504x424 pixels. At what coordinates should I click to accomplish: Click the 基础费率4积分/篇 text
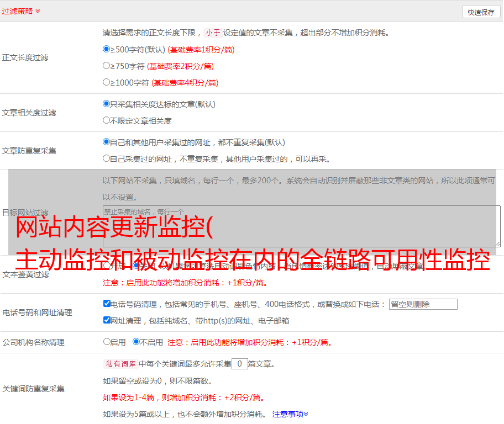pyautogui.click(x=185, y=83)
